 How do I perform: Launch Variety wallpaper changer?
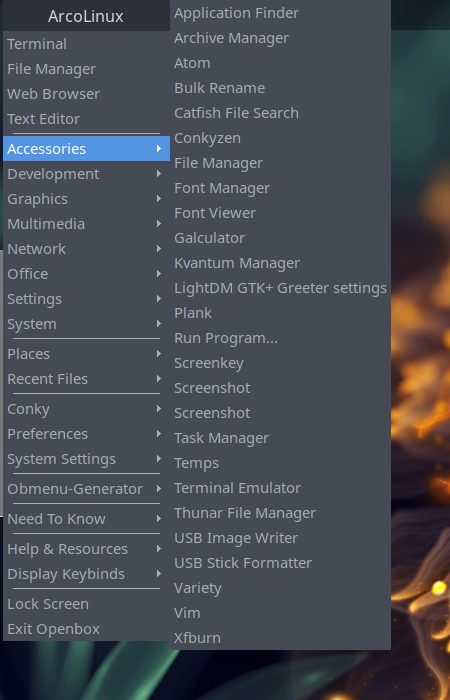pyautogui.click(x=280, y=588)
